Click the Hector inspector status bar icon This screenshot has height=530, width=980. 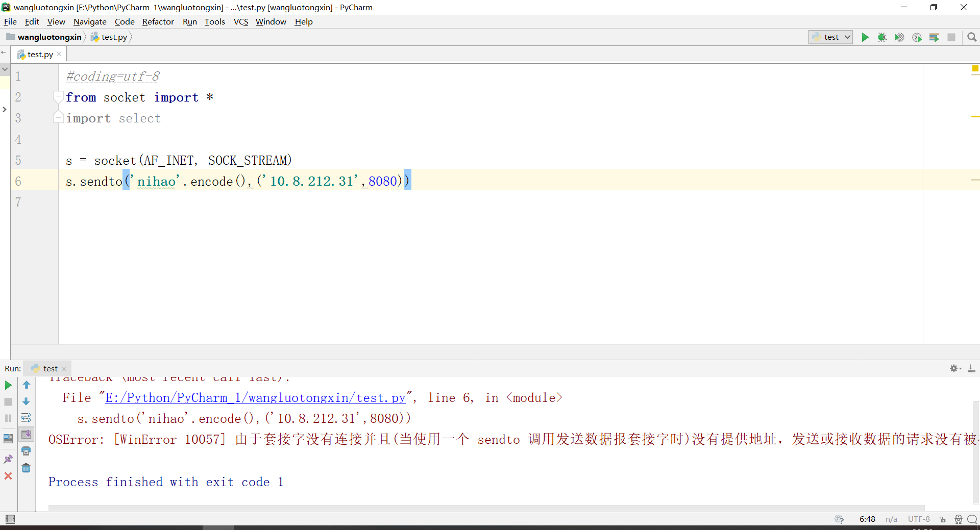coord(959,519)
